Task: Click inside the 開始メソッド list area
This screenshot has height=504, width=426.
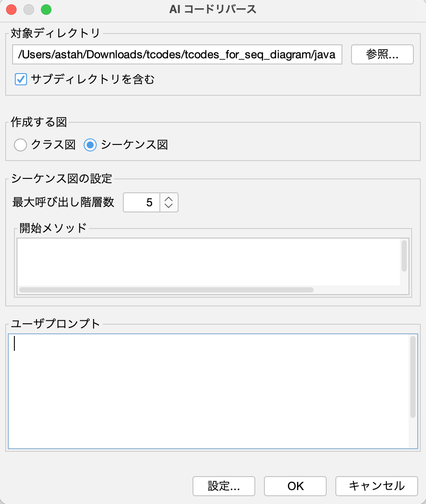Action: 208,261
